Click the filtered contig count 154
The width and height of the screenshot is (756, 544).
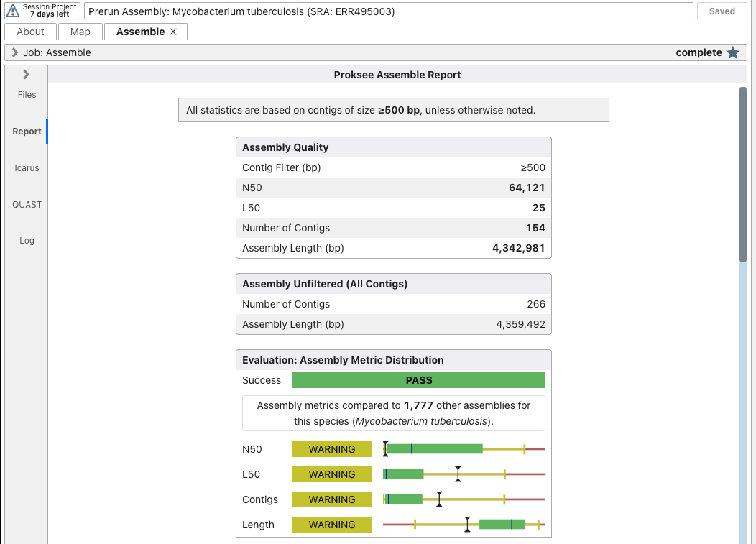coord(535,228)
